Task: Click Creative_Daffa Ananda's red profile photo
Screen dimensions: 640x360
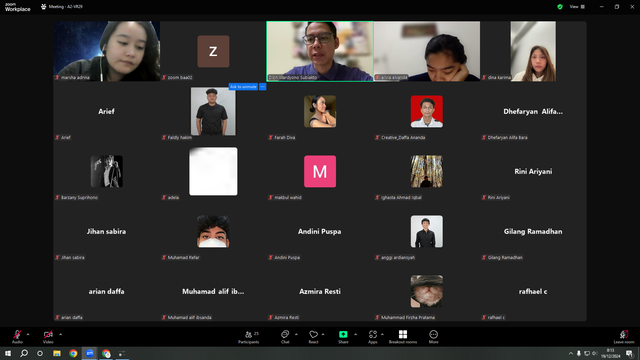Action: [427, 111]
